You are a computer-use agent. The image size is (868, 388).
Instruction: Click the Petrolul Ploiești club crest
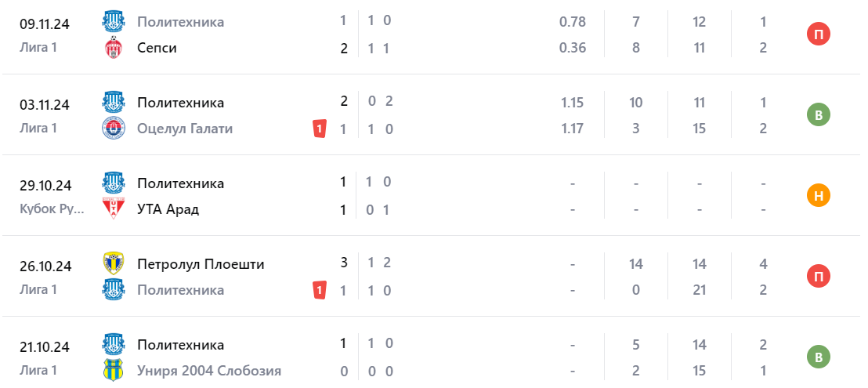tap(114, 263)
